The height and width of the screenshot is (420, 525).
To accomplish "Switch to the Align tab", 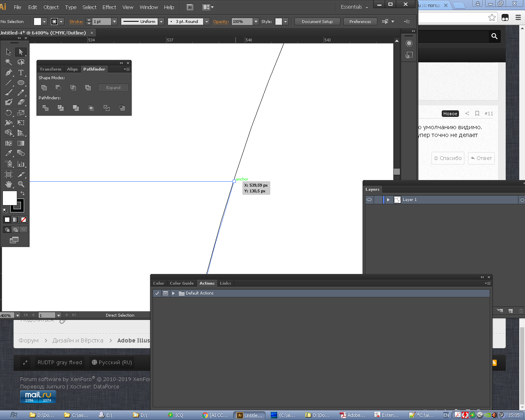I will (x=72, y=69).
